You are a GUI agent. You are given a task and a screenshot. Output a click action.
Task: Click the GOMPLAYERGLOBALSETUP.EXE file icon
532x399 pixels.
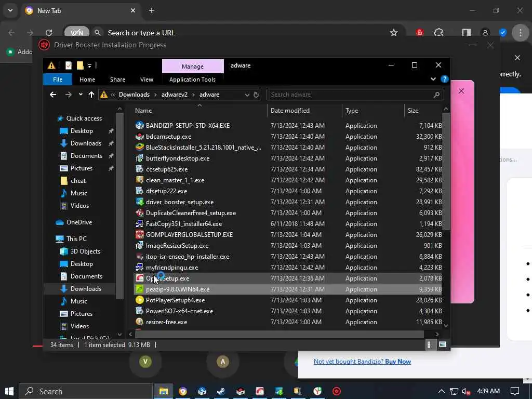[139, 234]
